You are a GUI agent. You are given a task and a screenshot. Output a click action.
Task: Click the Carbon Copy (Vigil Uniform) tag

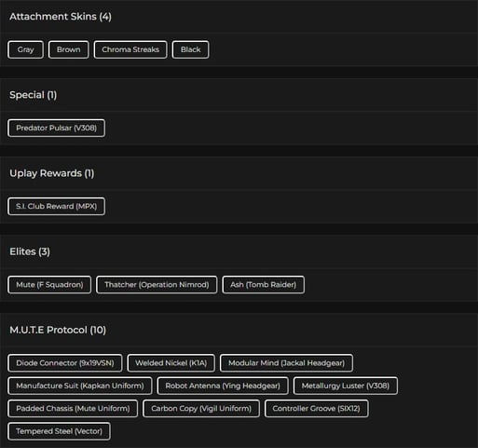tap(201, 409)
